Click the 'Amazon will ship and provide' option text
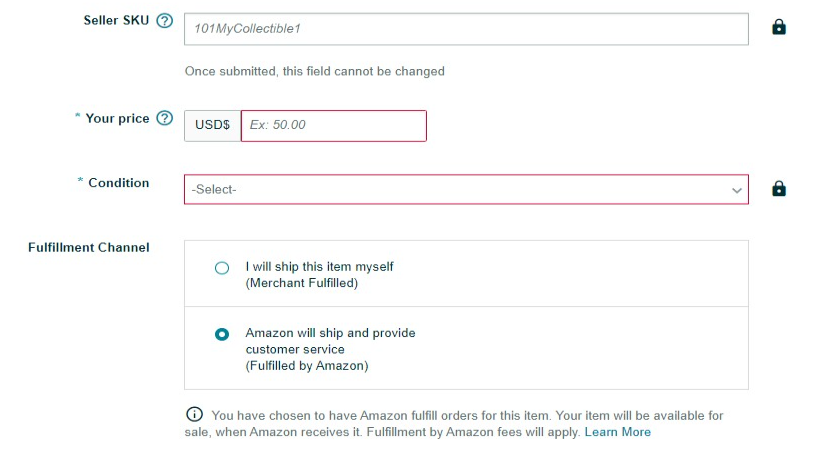837x457 pixels. click(x=330, y=333)
